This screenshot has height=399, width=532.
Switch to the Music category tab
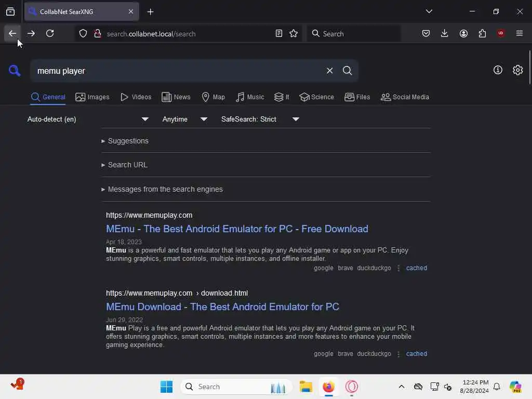pyautogui.click(x=250, y=97)
